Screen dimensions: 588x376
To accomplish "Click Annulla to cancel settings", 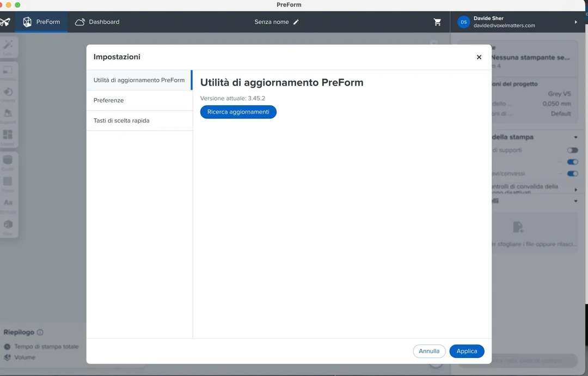I will point(429,351).
